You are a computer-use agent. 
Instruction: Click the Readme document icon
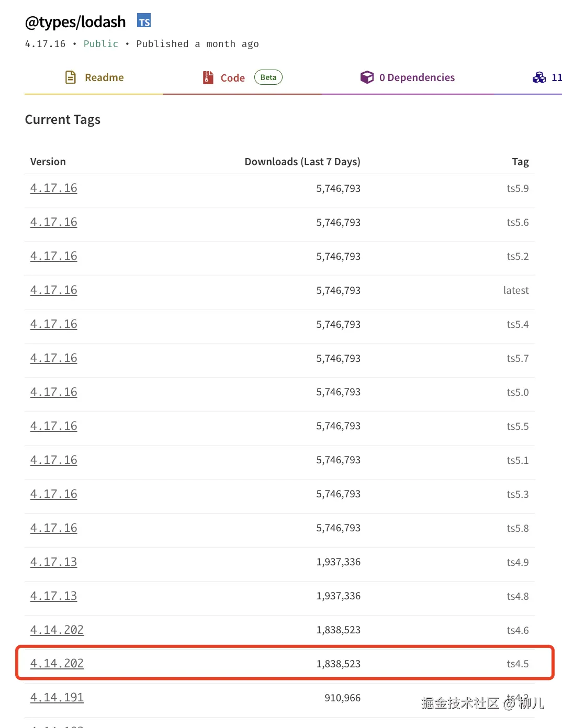point(71,77)
